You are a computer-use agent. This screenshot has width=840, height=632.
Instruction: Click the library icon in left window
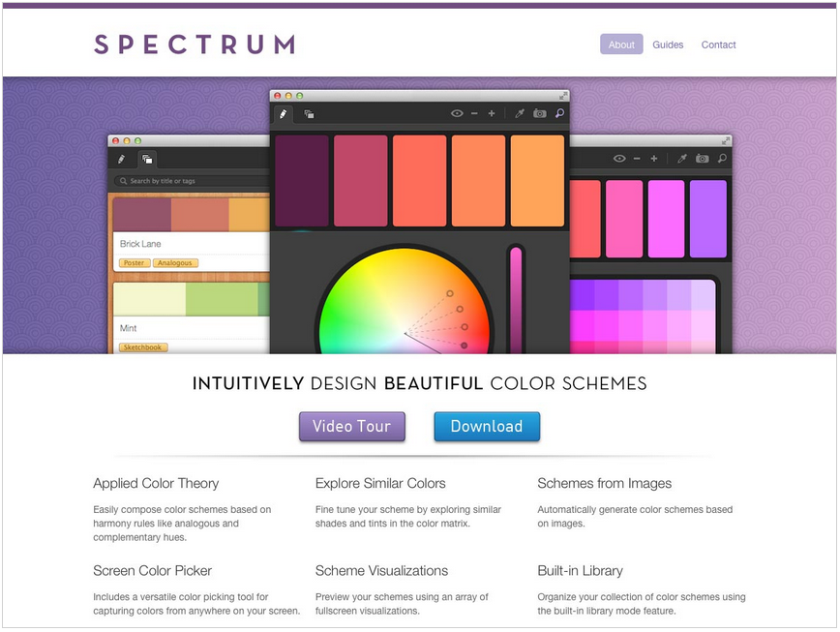coord(147,159)
